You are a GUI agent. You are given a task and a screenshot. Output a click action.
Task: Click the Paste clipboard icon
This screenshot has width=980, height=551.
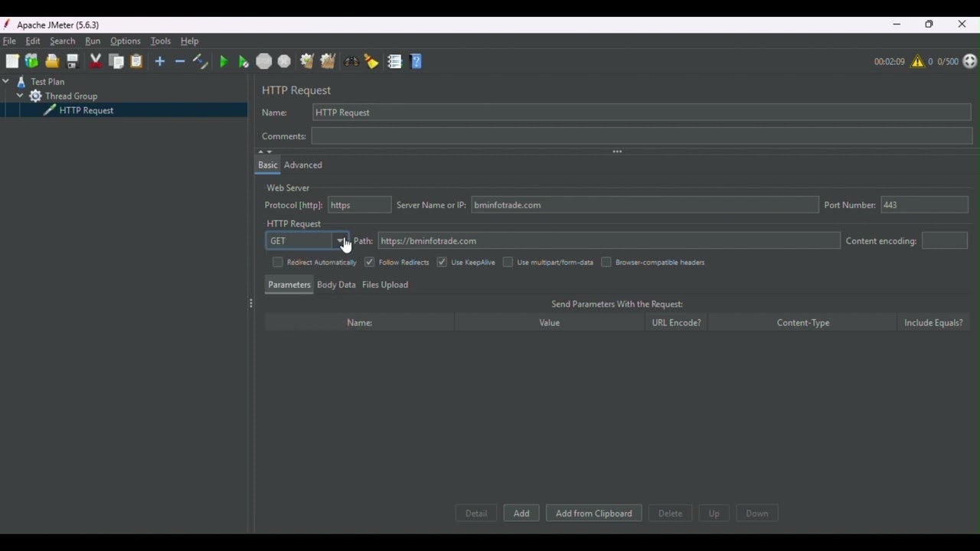[136, 61]
